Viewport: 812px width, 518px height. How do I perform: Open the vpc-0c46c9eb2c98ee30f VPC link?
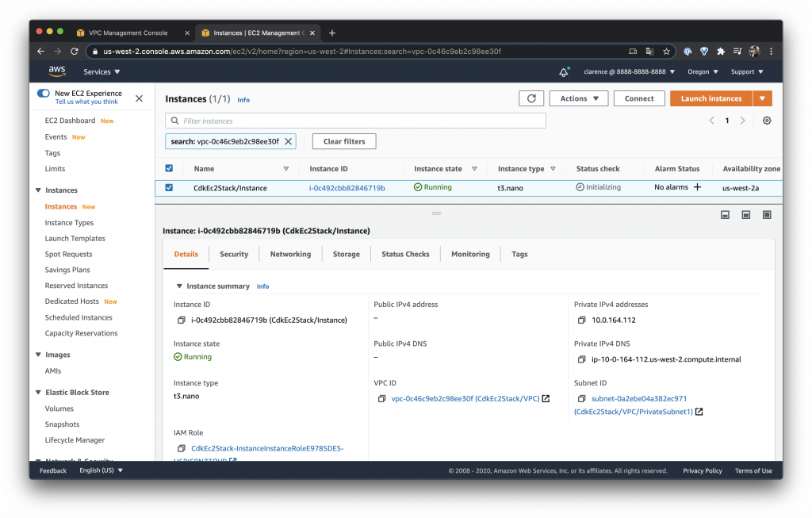[x=465, y=399]
